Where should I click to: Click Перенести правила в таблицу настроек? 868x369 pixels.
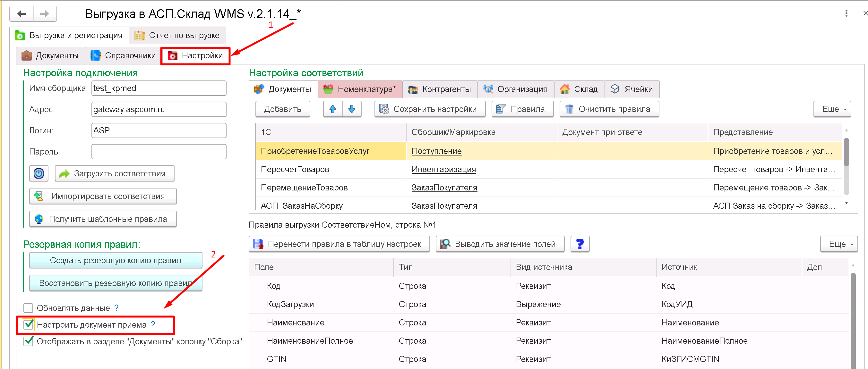click(x=339, y=244)
